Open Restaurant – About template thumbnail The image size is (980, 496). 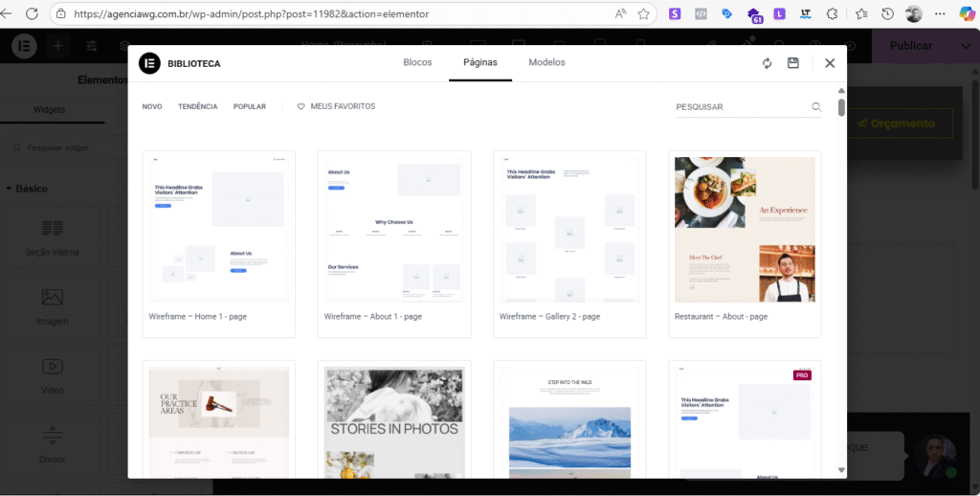point(745,229)
